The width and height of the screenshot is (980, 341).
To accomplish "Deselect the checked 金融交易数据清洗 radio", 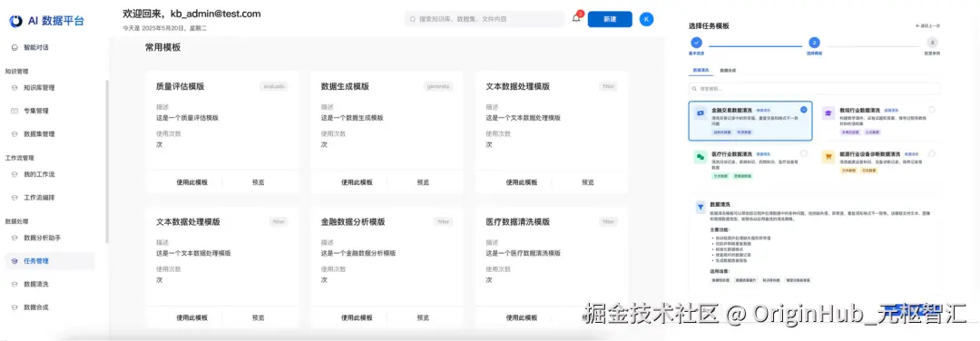I will point(803,110).
